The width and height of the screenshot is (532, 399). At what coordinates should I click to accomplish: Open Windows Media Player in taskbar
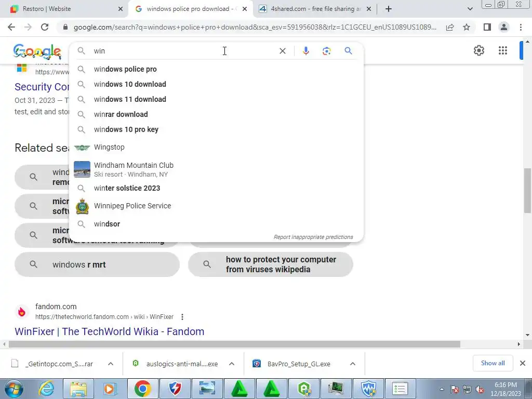[x=110, y=389]
